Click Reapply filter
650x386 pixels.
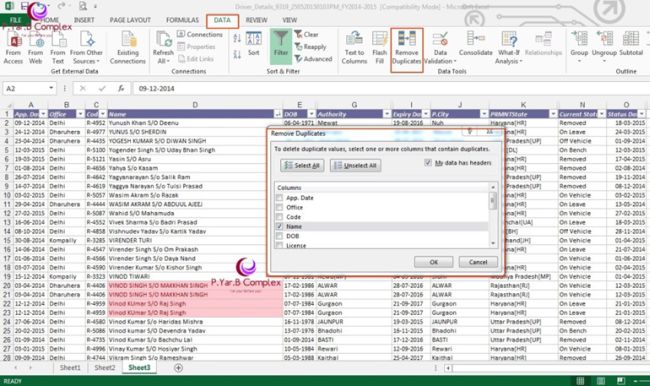coord(310,47)
